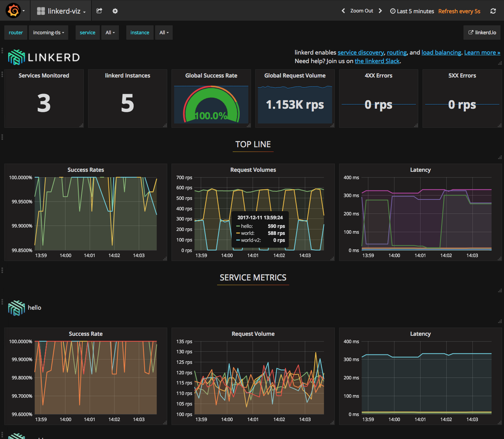Open the linkerd Slack link
Screen dimensions: 504x439
(377, 61)
